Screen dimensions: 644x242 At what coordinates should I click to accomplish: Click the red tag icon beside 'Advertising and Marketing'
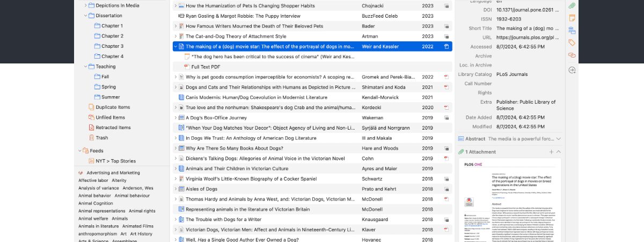81,173
